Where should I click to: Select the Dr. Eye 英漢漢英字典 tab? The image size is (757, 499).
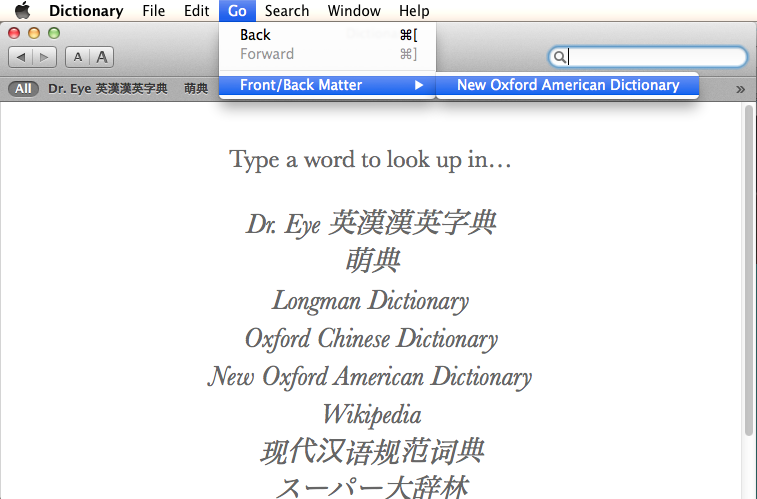(x=108, y=89)
